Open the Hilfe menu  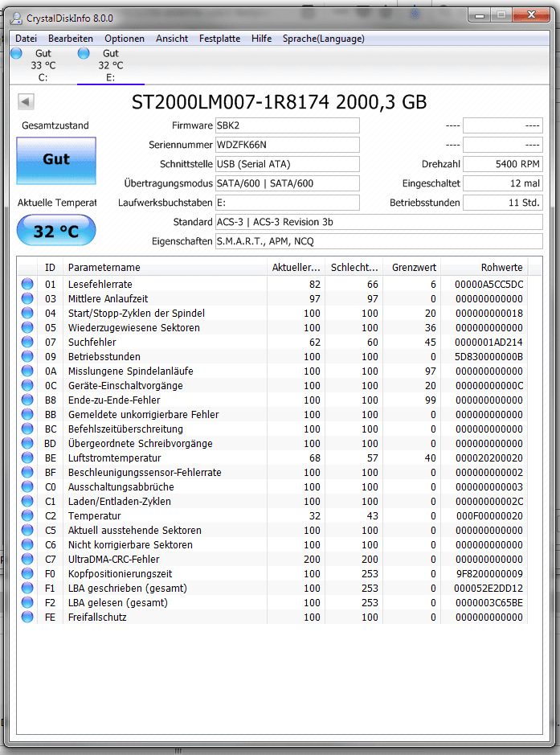tap(262, 39)
